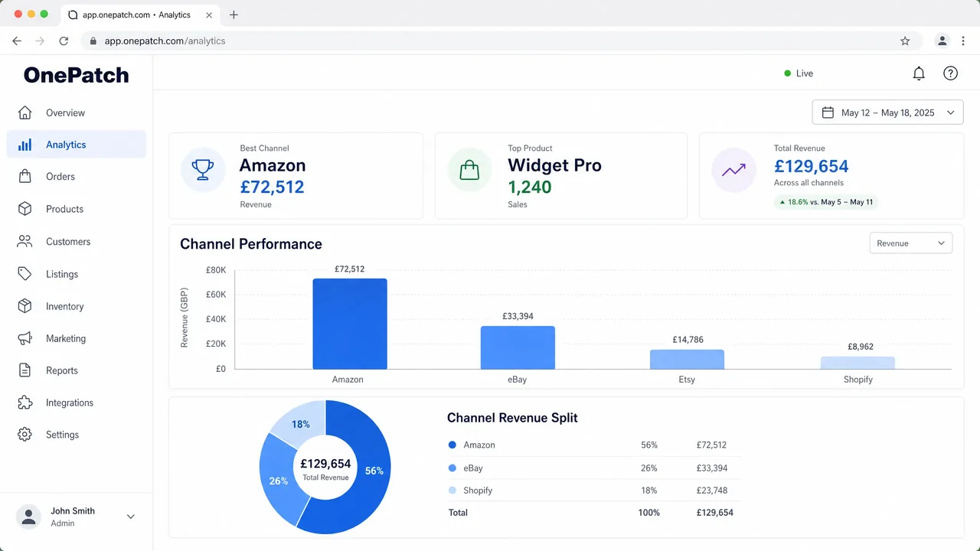The image size is (980, 551).
Task: Click the 18% donut segment
Action: coord(300,423)
